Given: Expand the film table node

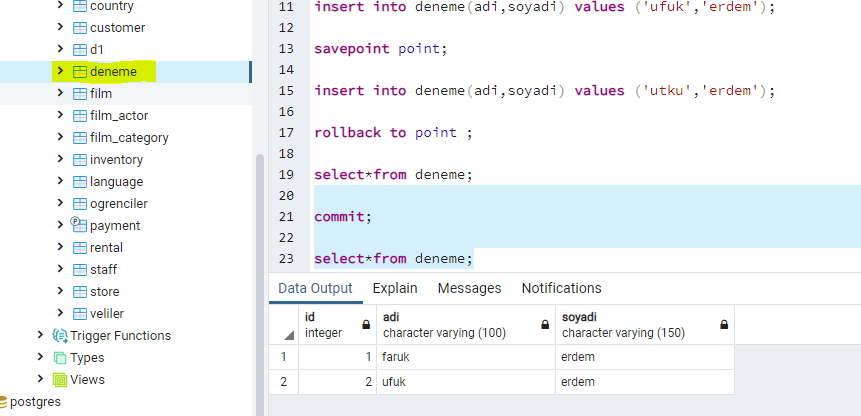Looking at the screenshot, I should [x=60, y=93].
